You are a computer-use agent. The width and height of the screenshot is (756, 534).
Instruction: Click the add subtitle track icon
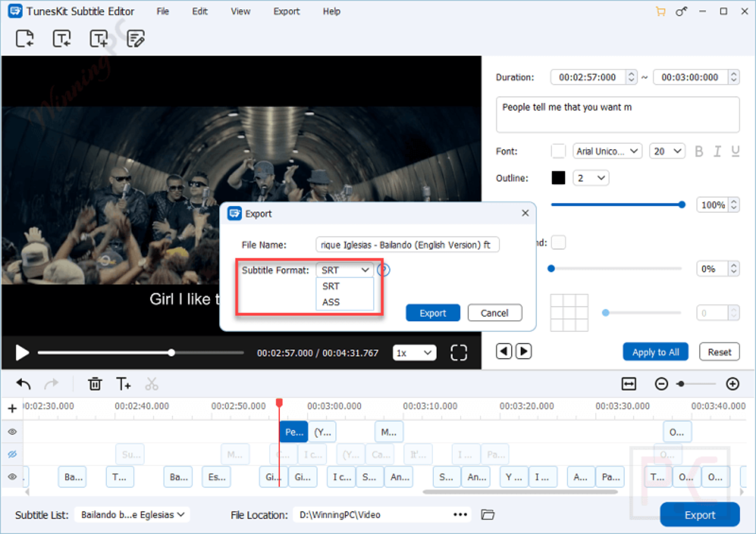[99, 38]
